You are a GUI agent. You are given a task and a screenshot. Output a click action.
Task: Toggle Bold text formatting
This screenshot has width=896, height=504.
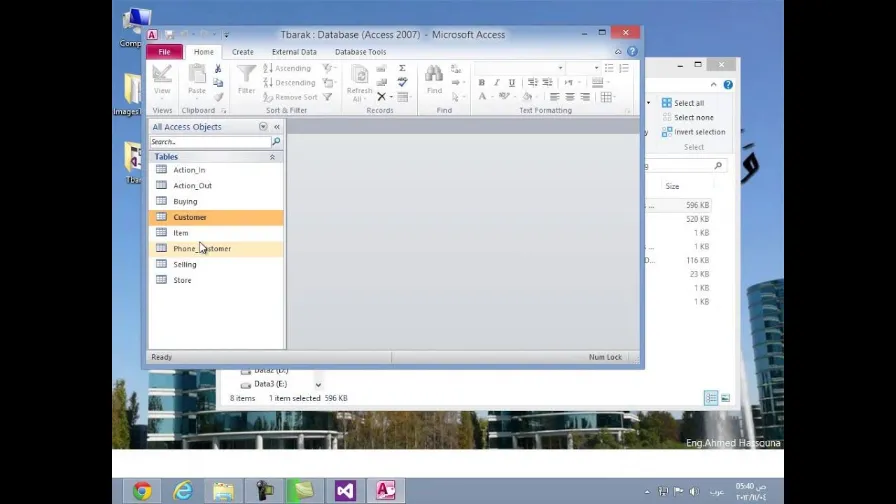482,82
